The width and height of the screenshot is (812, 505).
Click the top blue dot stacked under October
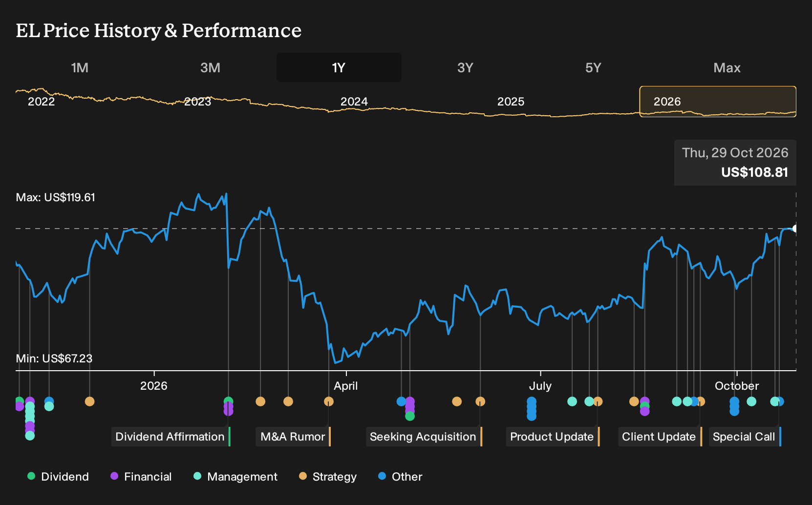[x=734, y=401]
